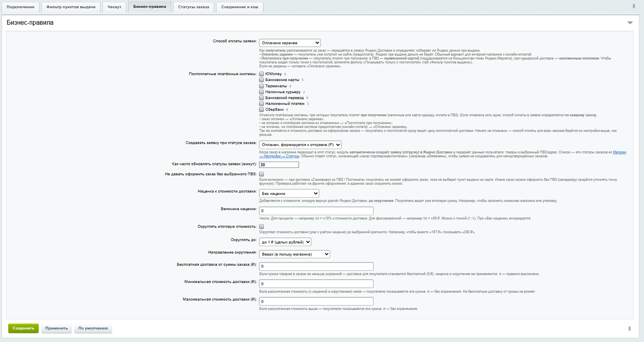The height and width of the screenshot is (342, 644).
Task: Collapse the Бизнес-правила section with triangle
Action: tap(630, 23)
